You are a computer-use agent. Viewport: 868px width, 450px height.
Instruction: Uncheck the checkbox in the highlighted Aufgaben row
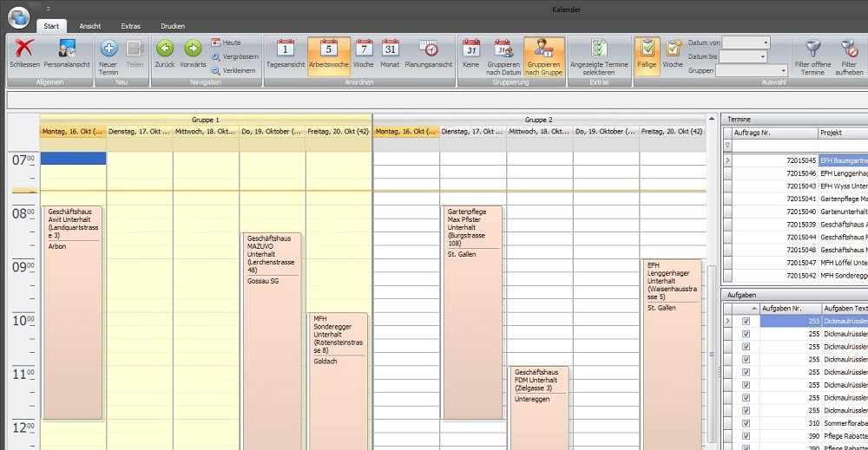[x=746, y=321]
